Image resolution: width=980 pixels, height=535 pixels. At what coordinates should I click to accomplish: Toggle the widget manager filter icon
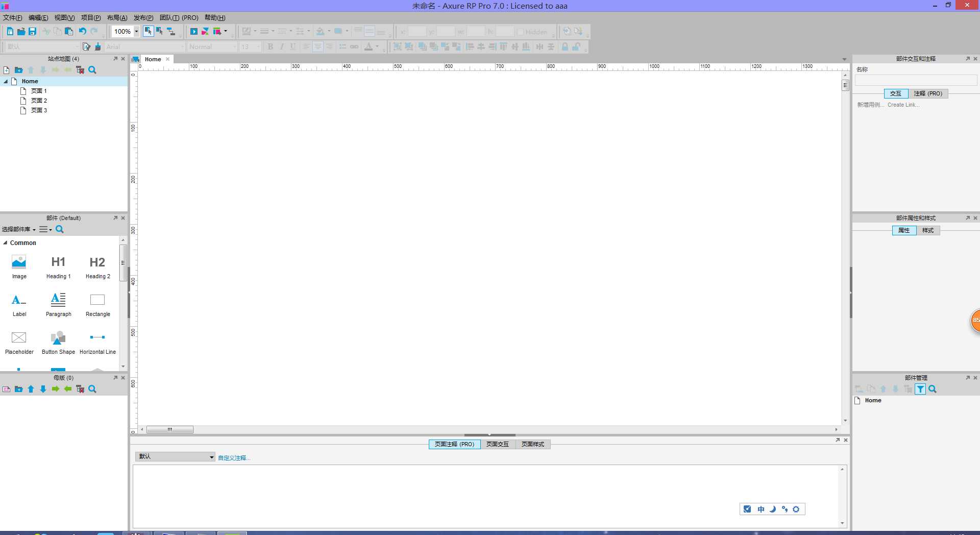click(920, 389)
